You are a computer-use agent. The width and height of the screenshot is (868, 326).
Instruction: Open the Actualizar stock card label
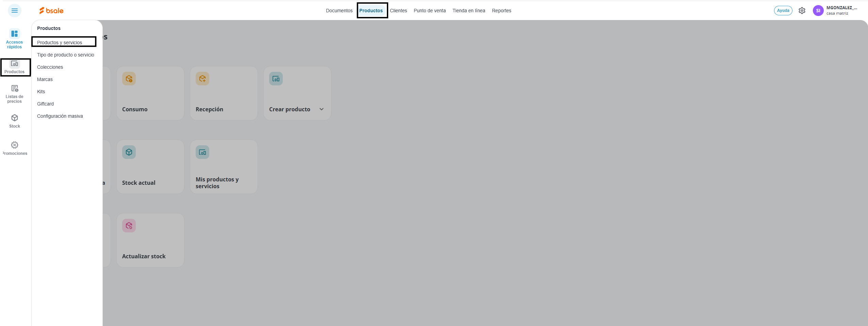coord(144,256)
